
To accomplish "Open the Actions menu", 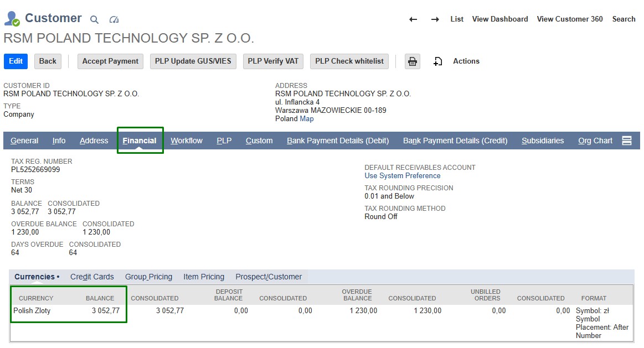I will (x=466, y=61).
